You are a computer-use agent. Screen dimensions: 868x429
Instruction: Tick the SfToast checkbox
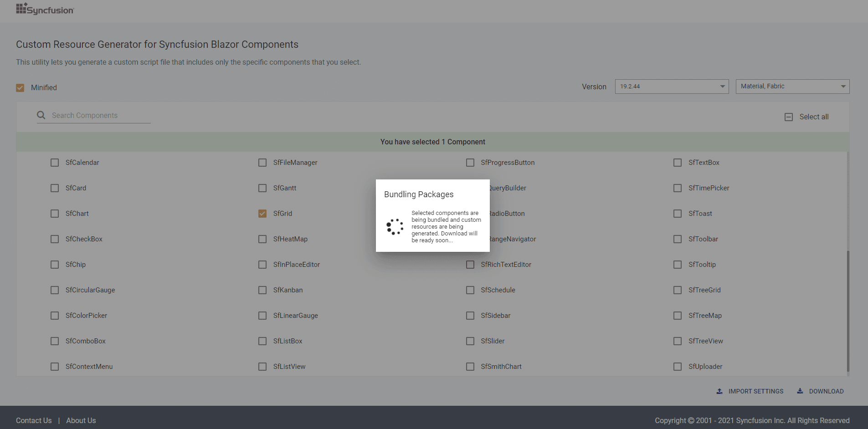click(678, 214)
